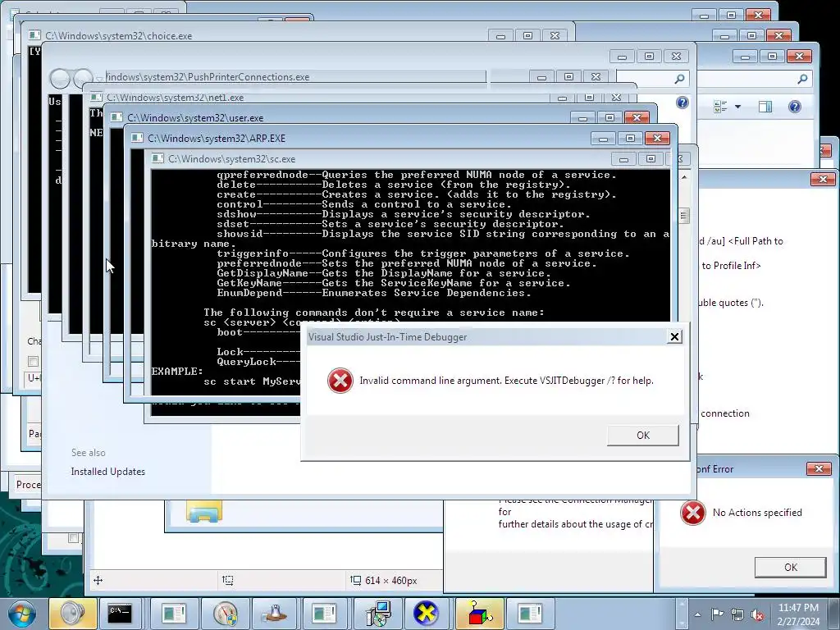Open the first console-window taskbar icon after Command Prompt

tap(174, 614)
